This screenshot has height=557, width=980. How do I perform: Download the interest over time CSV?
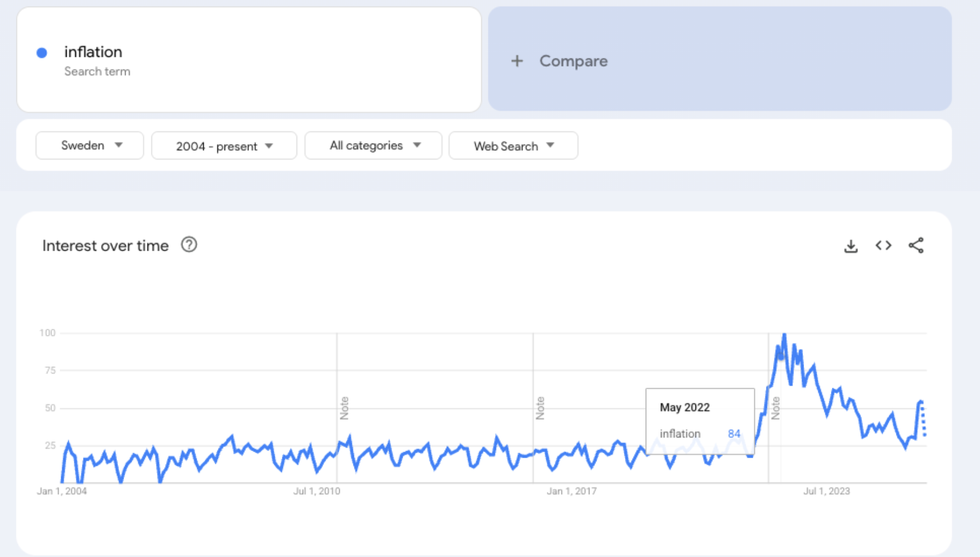click(x=851, y=246)
